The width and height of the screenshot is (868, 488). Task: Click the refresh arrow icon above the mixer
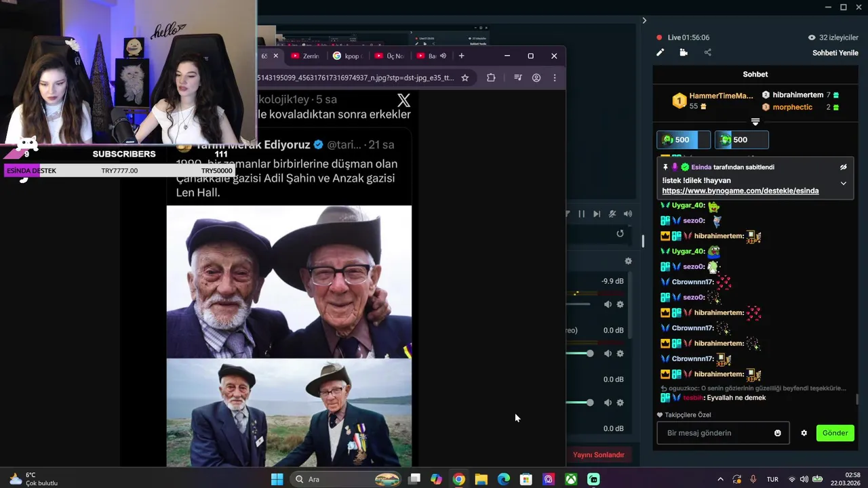620,233
